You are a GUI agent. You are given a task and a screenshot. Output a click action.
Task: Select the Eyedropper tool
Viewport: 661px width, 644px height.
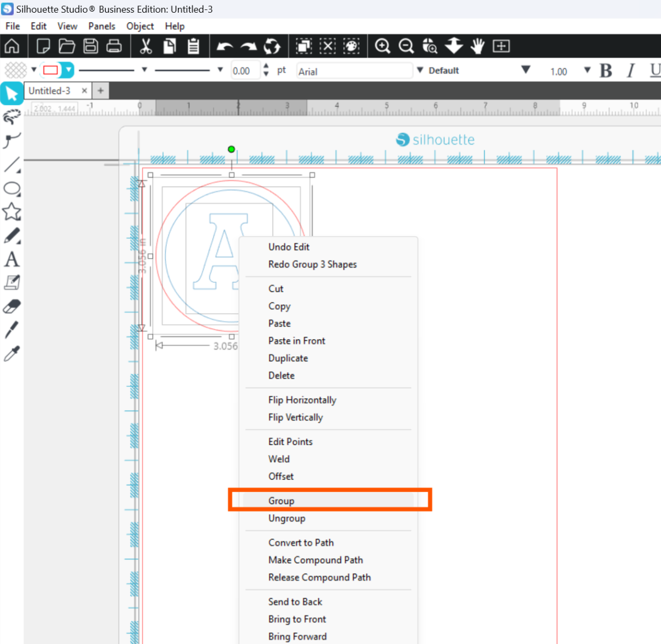point(12,353)
